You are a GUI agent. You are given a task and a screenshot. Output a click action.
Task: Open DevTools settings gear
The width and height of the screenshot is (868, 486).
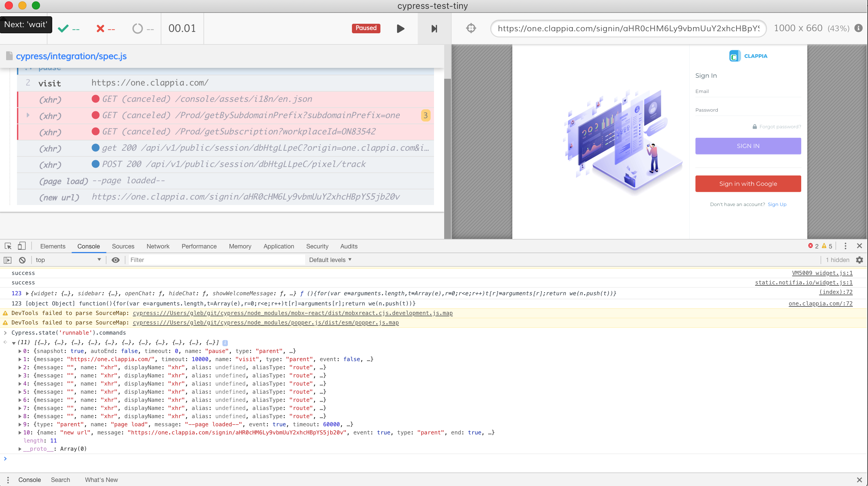click(860, 260)
